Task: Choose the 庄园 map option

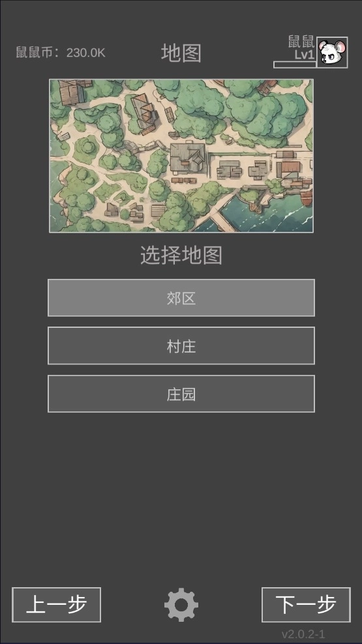Action: pos(181,394)
